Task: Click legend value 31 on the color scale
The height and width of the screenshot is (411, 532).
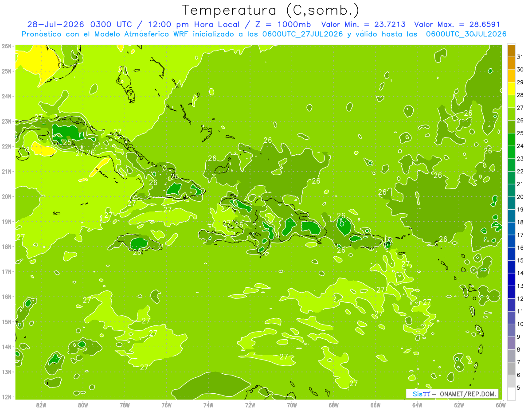Action: click(x=520, y=57)
